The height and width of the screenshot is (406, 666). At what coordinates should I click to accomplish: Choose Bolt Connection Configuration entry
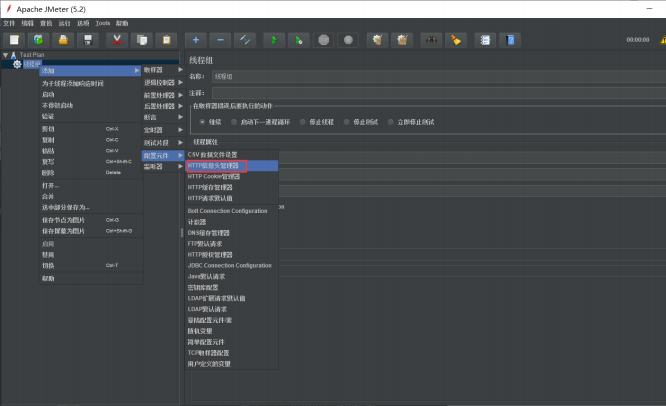click(232, 211)
